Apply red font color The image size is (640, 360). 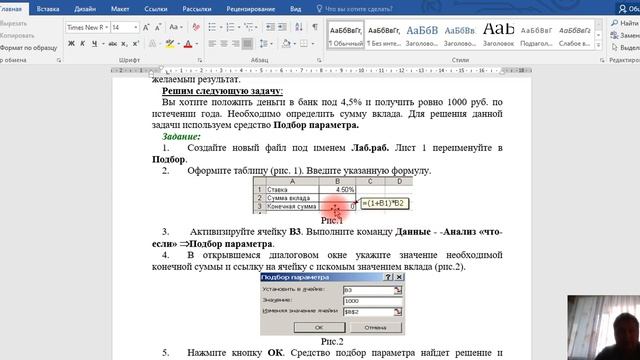188,43
